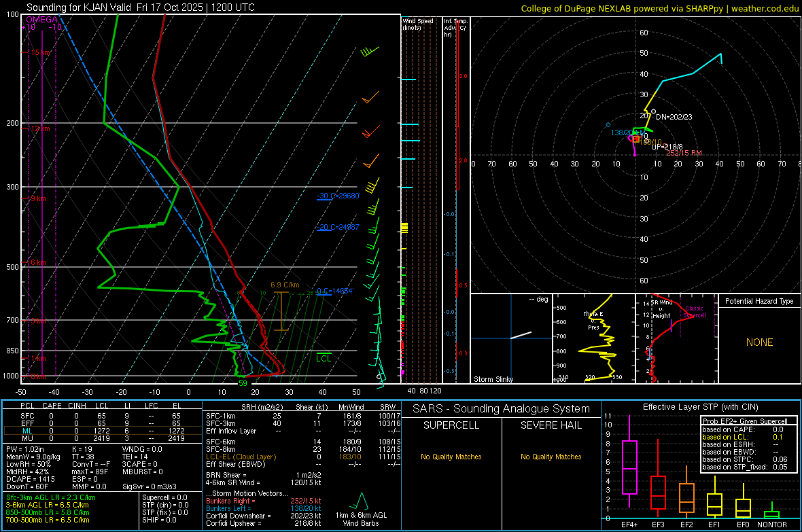Click the 'SR Wind v. Height' inset label
This screenshot has width=802, height=532.
click(x=661, y=309)
